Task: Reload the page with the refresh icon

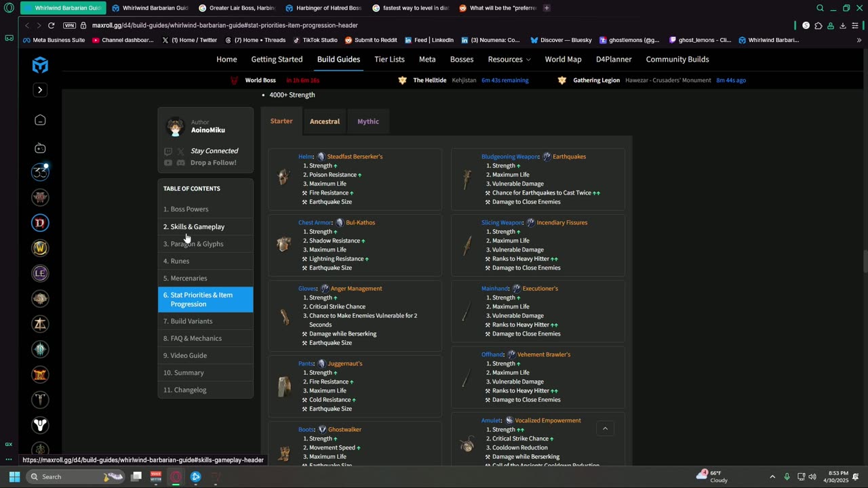Action: tap(51, 25)
